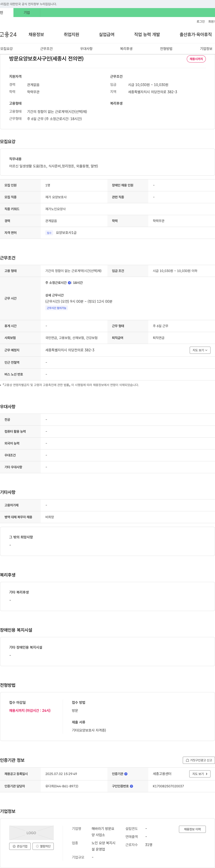Click the company name 해바라기 방문요양 사업소
The height and width of the screenshot is (868, 215).
point(103,832)
